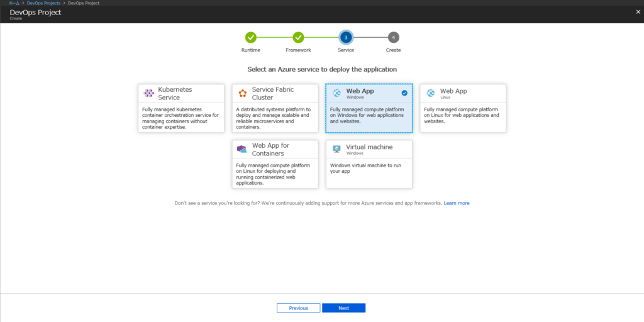The height and width of the screenshot is (322, 644).
Task: Click the Web App Linux globe icon
Action: 430,93
